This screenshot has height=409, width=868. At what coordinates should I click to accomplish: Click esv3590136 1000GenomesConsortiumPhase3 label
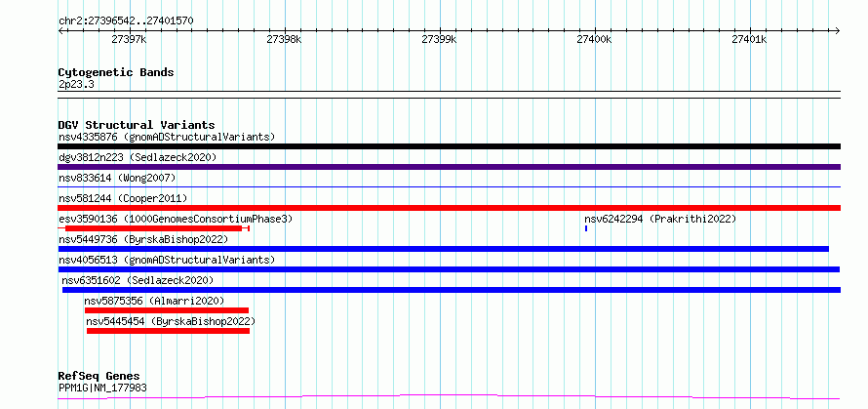tap(176, 219)
